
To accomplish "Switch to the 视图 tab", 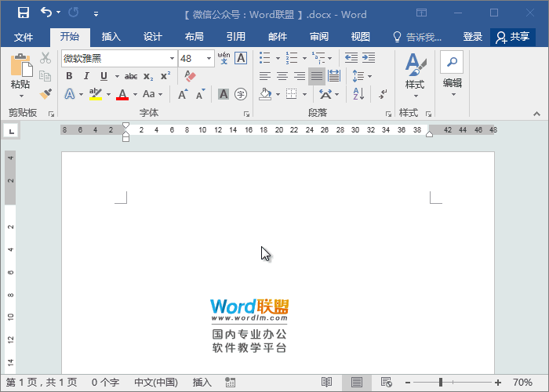I will [x=361, y=37].
